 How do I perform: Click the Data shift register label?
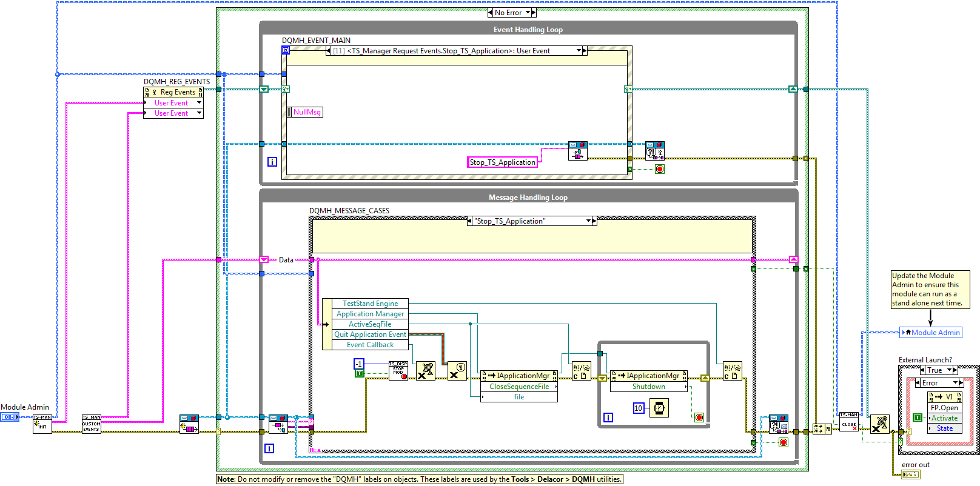tap(286, 260)
